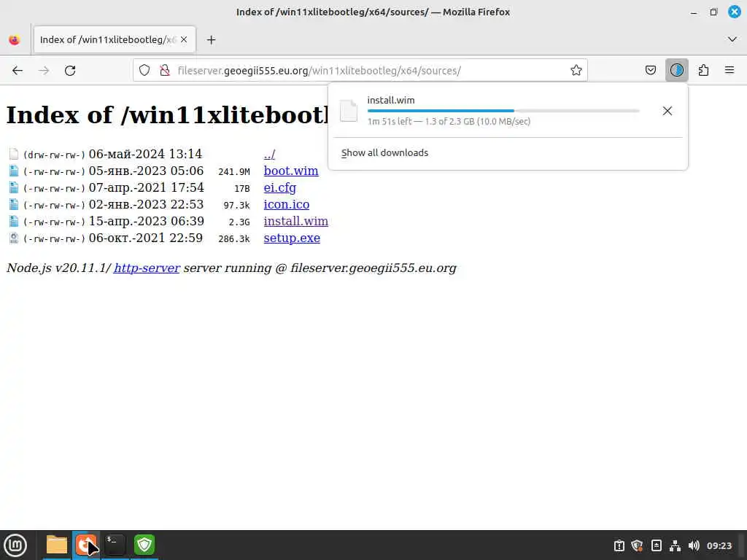Open the Linux Mint start menu
Screen dimensions: 747x560
coord(15,545)
